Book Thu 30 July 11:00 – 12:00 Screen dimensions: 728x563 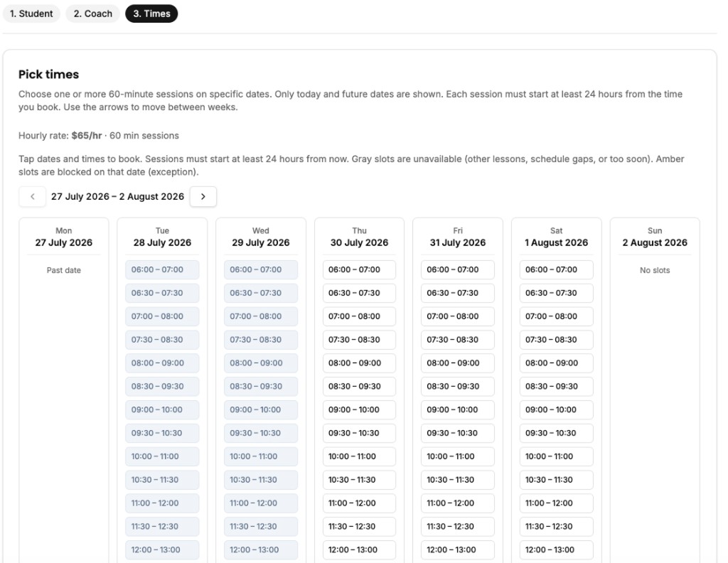(359, 503)
